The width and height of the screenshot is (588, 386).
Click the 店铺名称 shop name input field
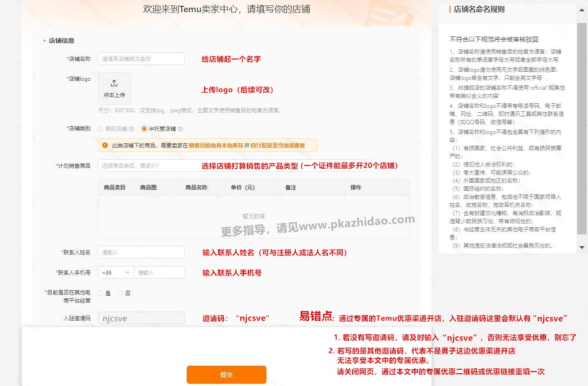(x=141, y=59)
